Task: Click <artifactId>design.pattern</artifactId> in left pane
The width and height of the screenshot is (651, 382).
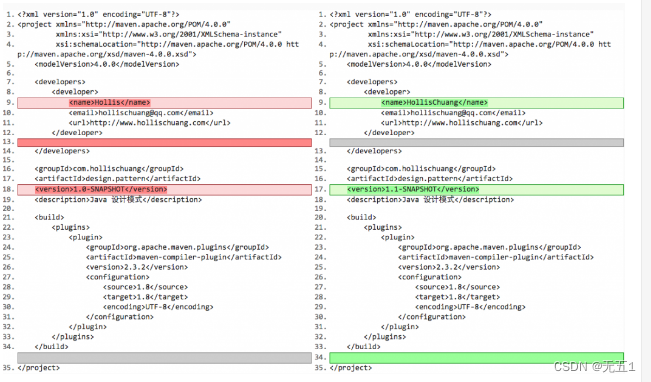Action: (x=117, y=179)
